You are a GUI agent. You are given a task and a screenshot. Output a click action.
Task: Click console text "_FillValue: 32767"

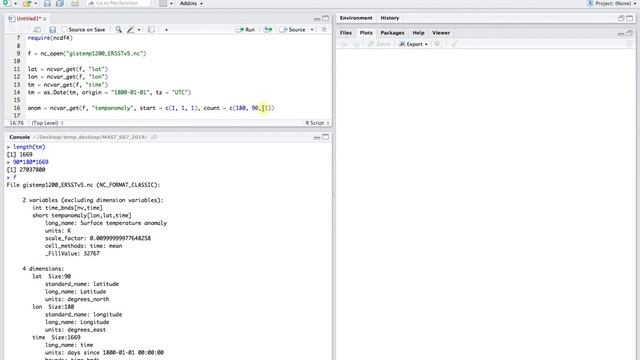point(72,253)
